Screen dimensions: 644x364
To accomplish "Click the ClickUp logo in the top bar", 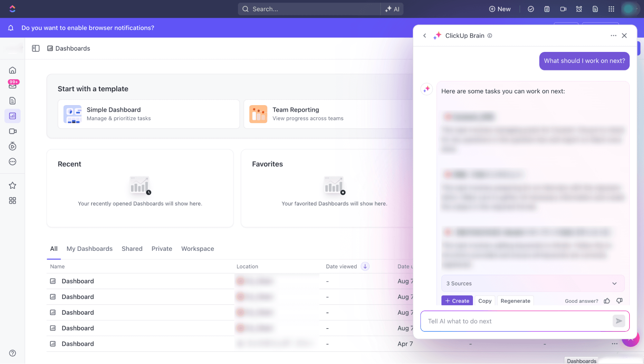I will [x=12, y=9].
